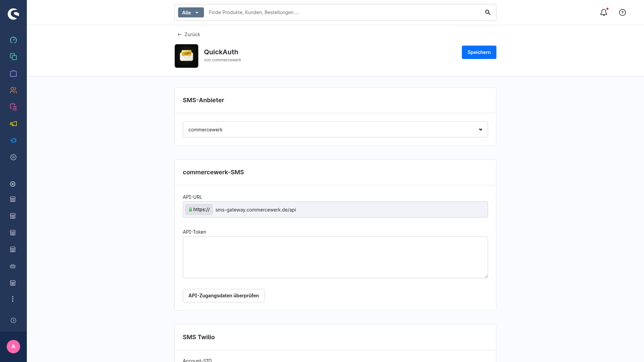Show more sales channels via the three-dot icon
Screen dimensions: 644x362
(13, 299)
